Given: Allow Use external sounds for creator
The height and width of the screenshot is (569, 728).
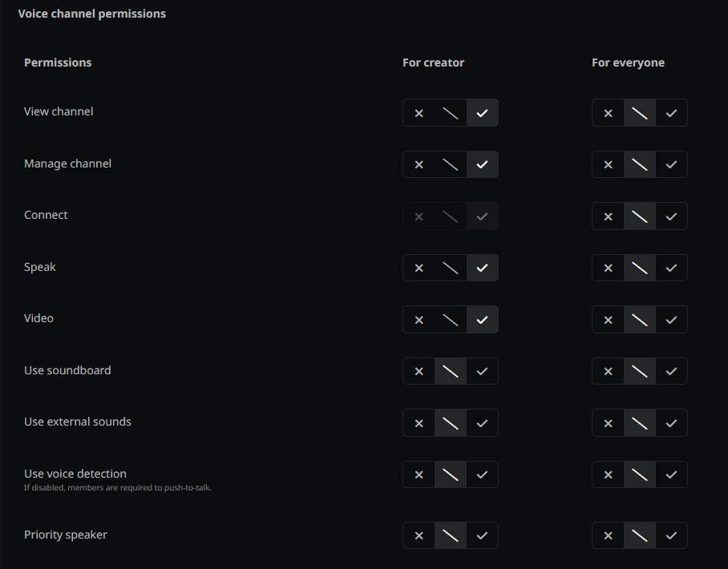Looking at the screenshot, I should pos(482,423).
